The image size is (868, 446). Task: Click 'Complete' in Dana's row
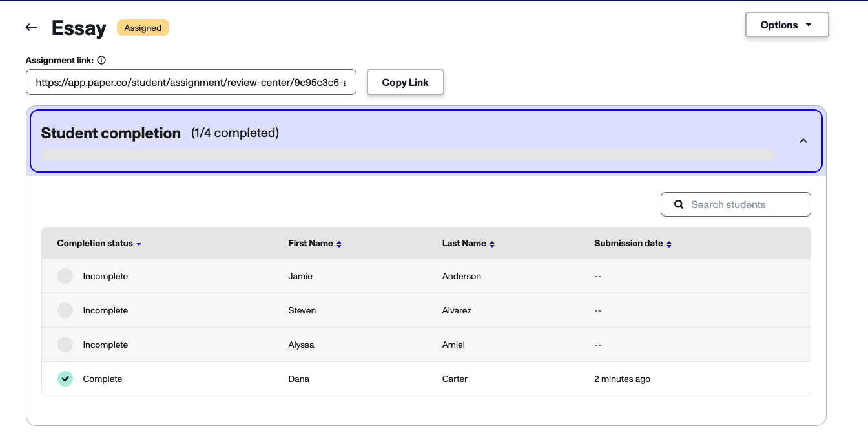(103, 379)
